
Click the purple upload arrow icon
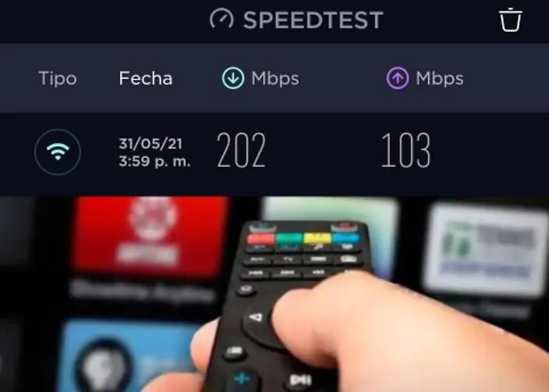(x=398, y=78)
